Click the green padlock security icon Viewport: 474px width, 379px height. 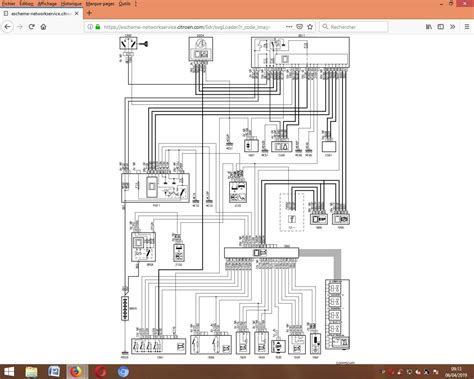pos(98,27)
